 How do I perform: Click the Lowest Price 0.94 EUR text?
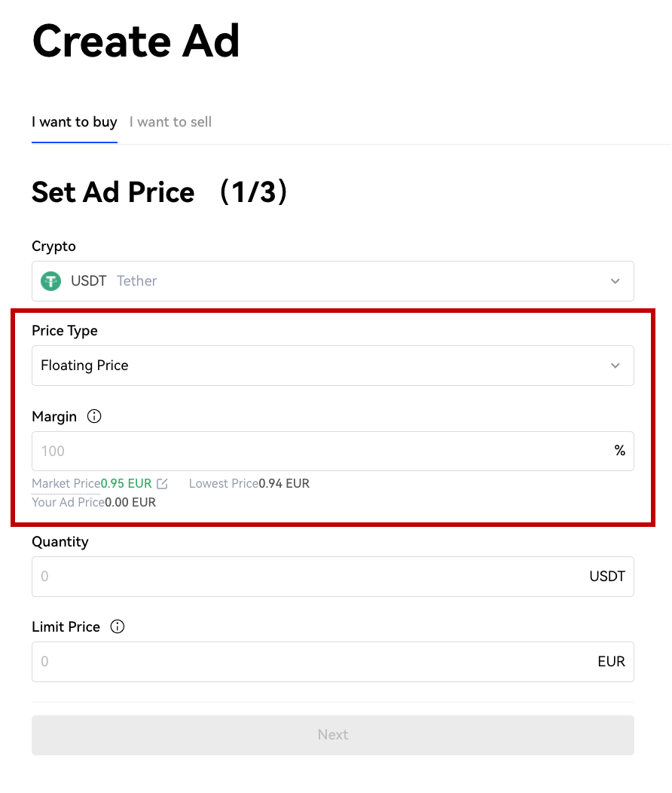249,483
